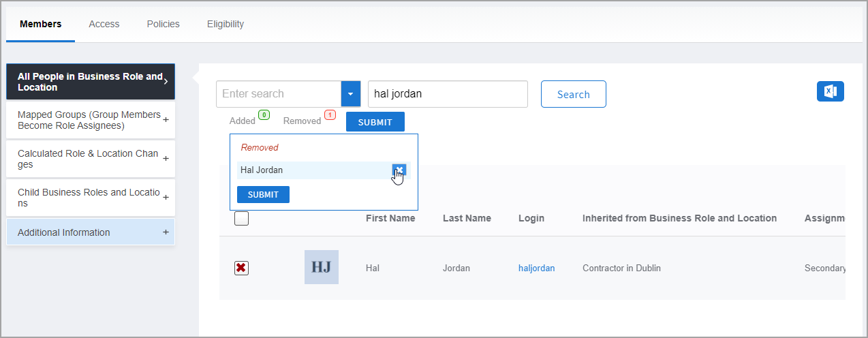Open the haljordan login link
The height and width of the screenshot is (338, 868).
click(536, 268)
